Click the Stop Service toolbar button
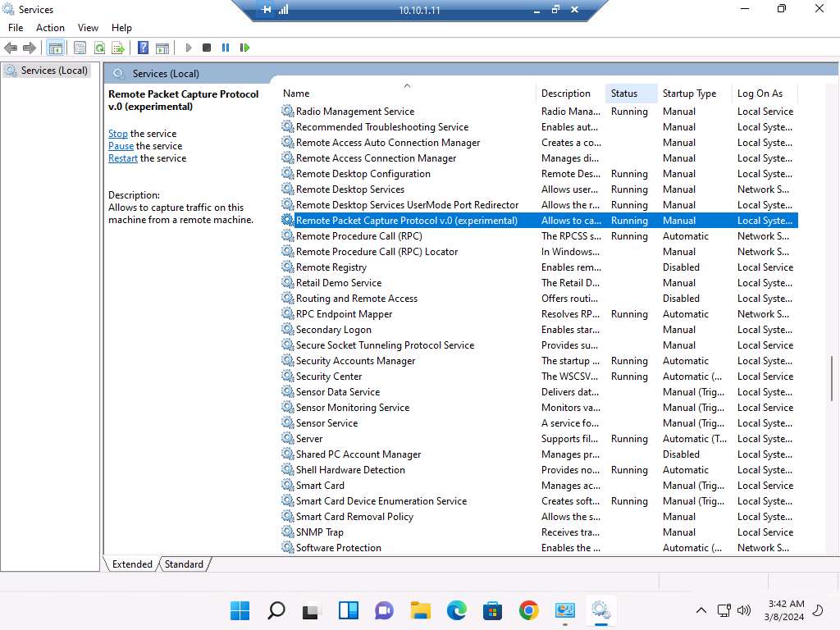Viewport: 840px width, 630px height. 207,48
